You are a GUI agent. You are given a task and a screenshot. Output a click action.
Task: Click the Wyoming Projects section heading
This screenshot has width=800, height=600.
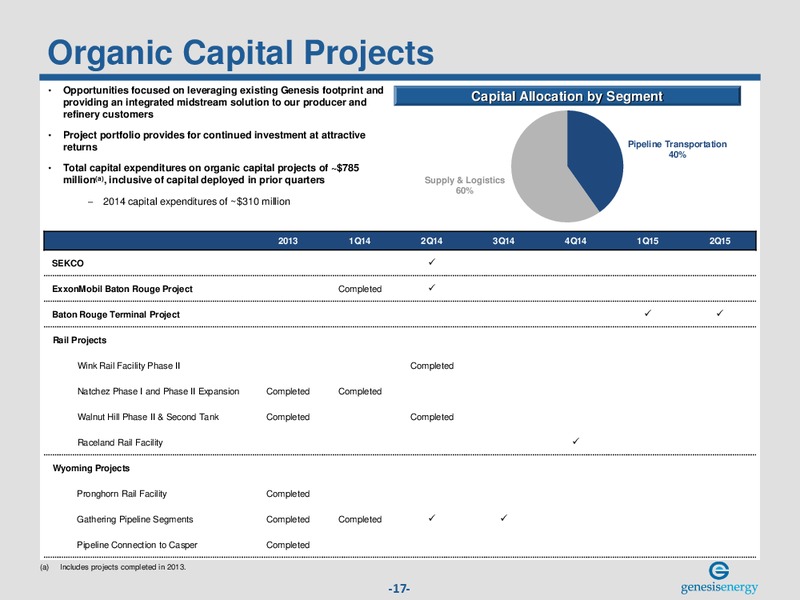[91, 468]
